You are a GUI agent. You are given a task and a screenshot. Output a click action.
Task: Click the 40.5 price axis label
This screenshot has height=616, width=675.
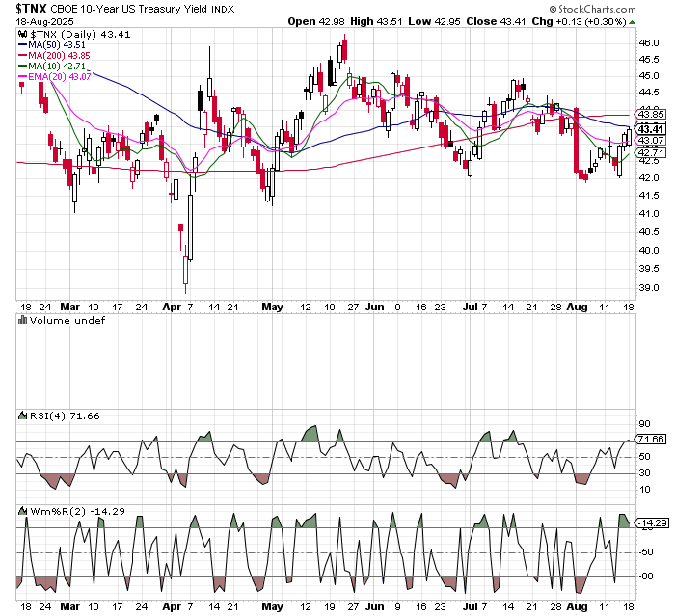point(649,232)
